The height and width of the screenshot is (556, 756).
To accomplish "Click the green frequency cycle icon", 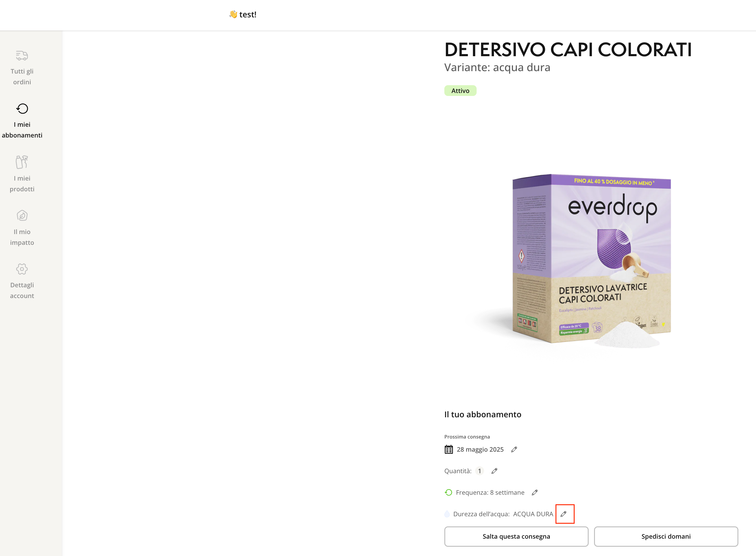I will click(x=449, y=492).
